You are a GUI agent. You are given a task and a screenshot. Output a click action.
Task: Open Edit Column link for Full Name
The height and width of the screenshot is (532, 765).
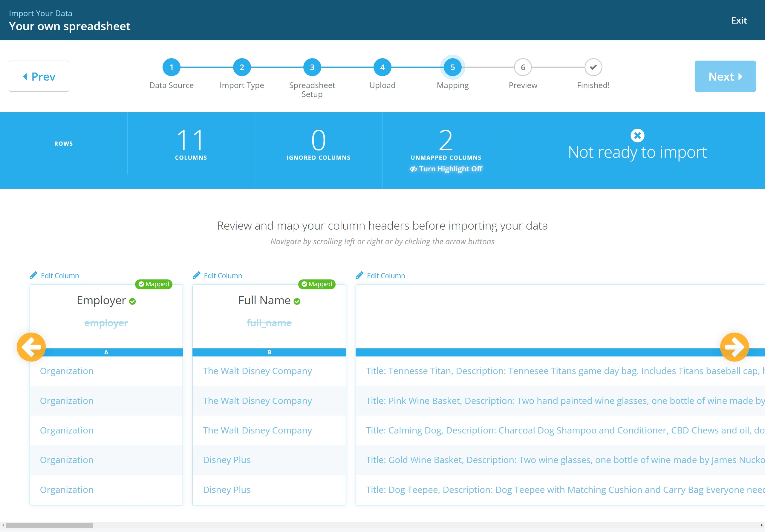[x=223, y=276]
